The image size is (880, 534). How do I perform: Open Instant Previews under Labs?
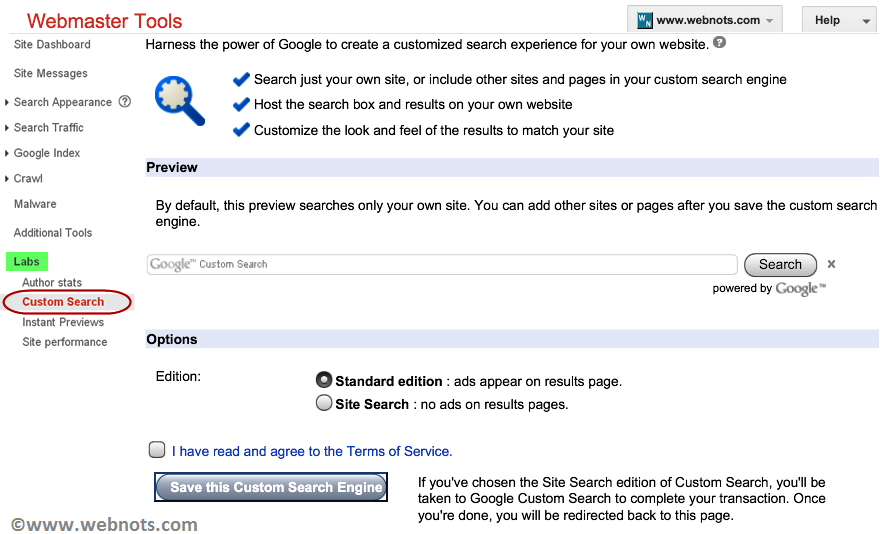pyautogui.click(x=63, y=322)
